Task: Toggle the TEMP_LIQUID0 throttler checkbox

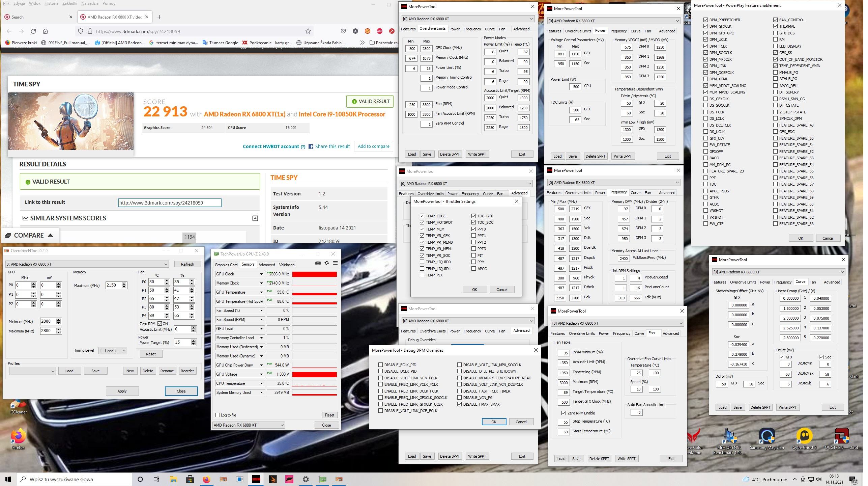Action: [x=422, y=262]
